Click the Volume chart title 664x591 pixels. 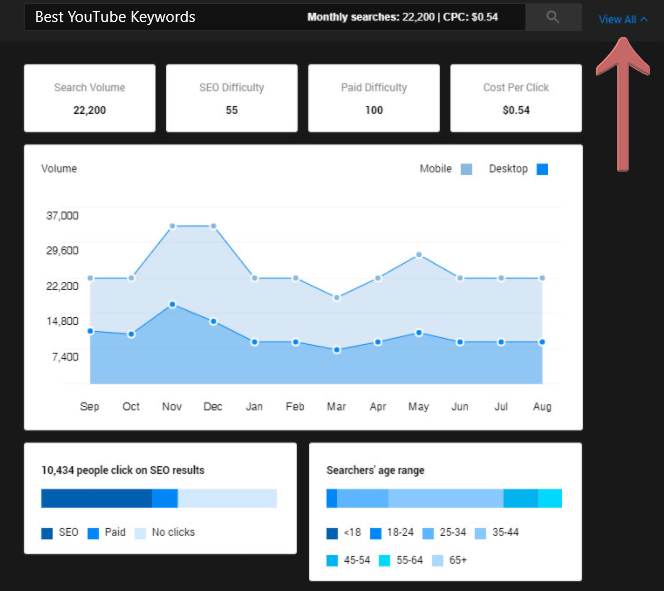[x=59, y=168]
